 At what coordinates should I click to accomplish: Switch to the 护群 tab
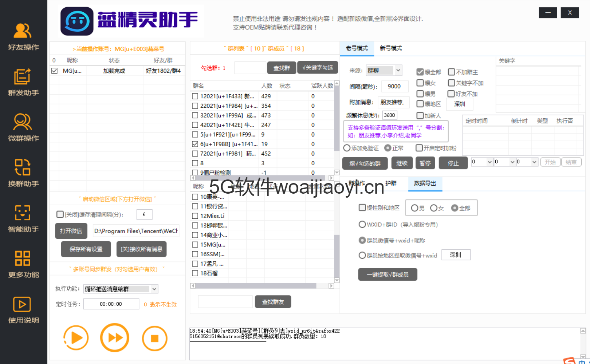coord(391,183)
